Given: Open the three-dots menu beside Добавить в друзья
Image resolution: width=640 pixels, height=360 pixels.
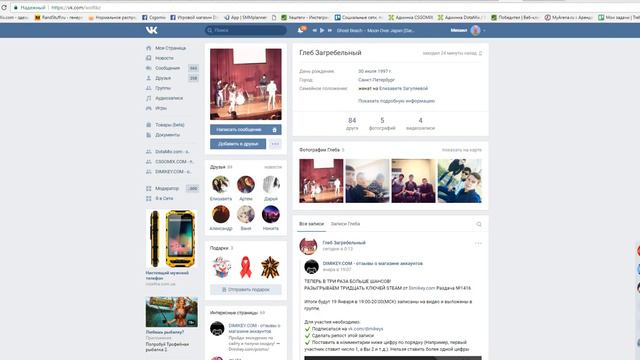Looking at the screenshot, I should point(275,144).
